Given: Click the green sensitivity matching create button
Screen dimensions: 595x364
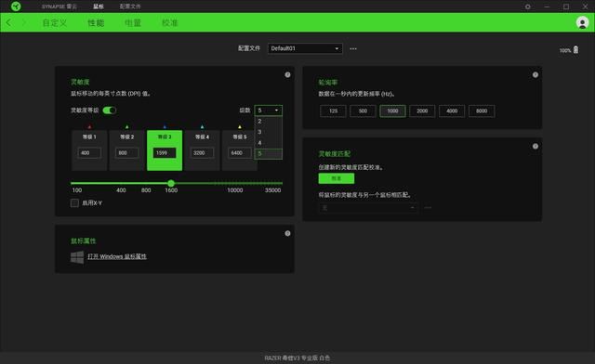Looking at the screenshot, I should point(337,178).
